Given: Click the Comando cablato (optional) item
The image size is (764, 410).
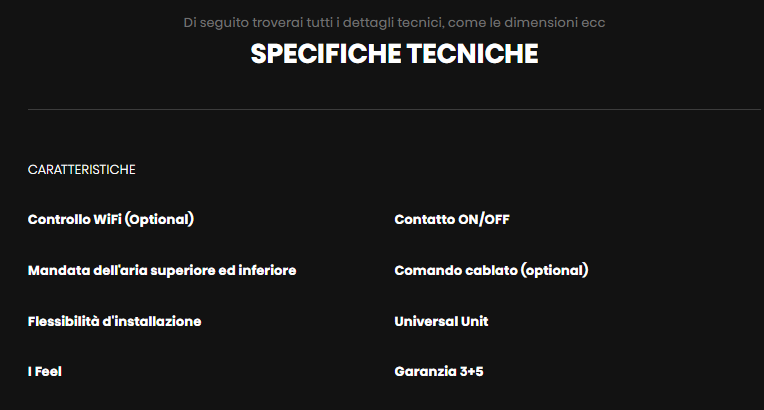Looking at the screenshot, I should click(x=491, y=270).
